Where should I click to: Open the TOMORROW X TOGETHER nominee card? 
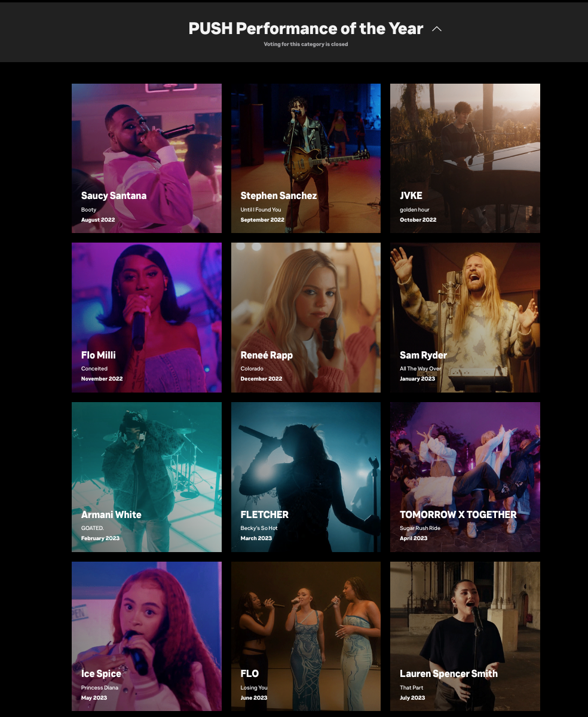tap(465, 477)
